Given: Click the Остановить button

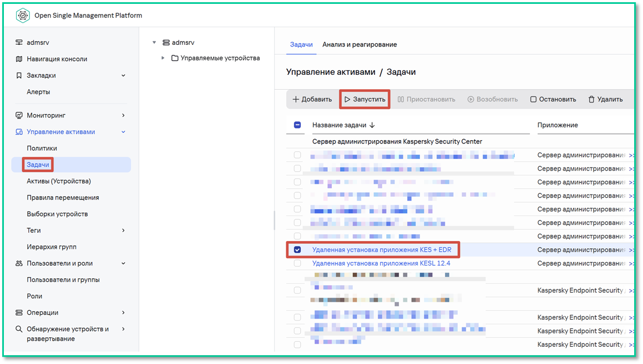Looking at the screenshot, I should coord(553,100).
